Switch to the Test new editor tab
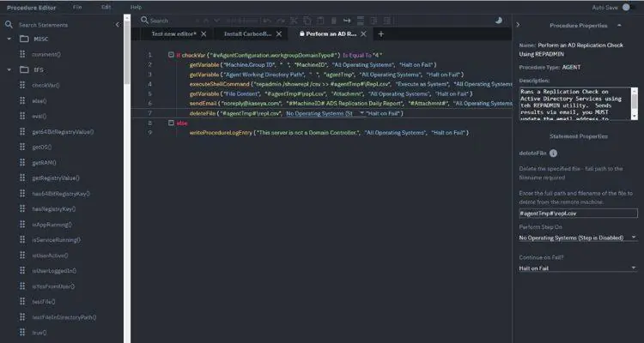The height and width of the screenshot is (343, 644). [173, 34]
